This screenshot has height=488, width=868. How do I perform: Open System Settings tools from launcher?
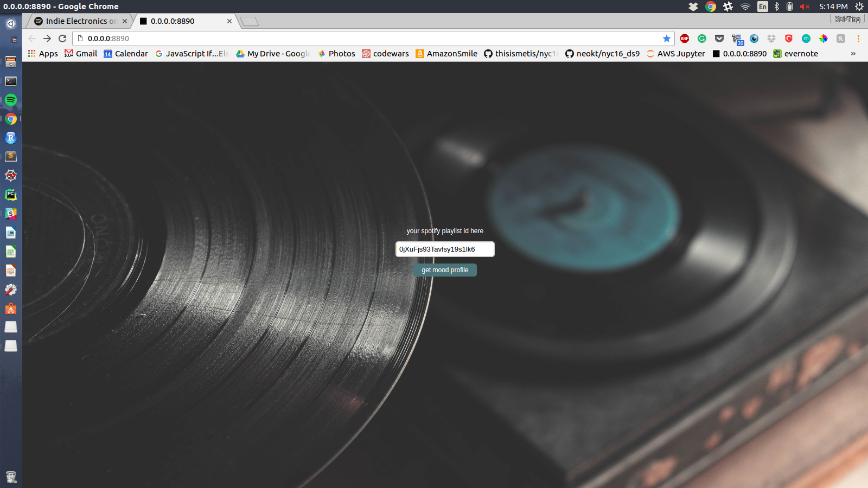point(11,290)
